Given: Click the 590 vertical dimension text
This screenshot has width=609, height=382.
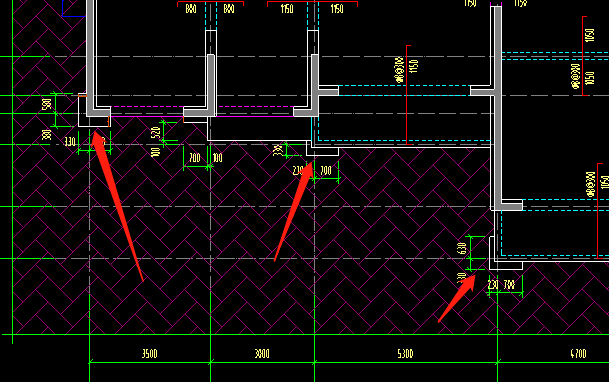Looking at the screenshot, I should [47, 104].
